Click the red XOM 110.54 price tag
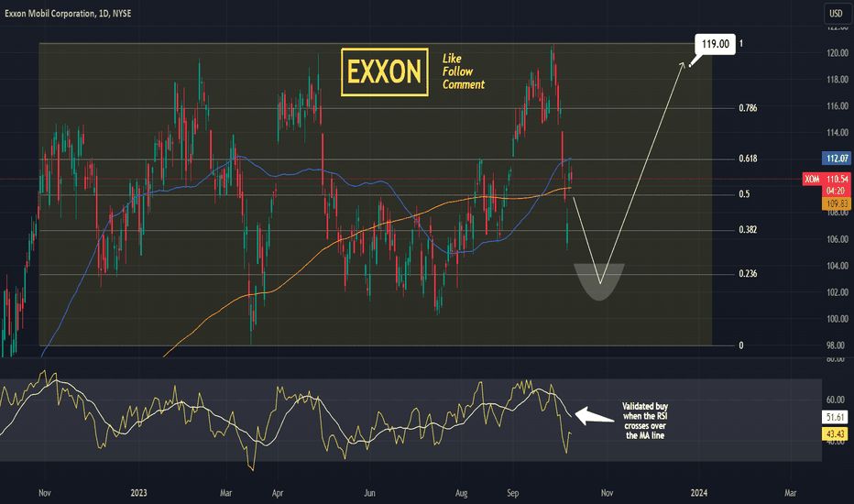The height and width of the screenshot is (504, 854). [x=827, y=180]
